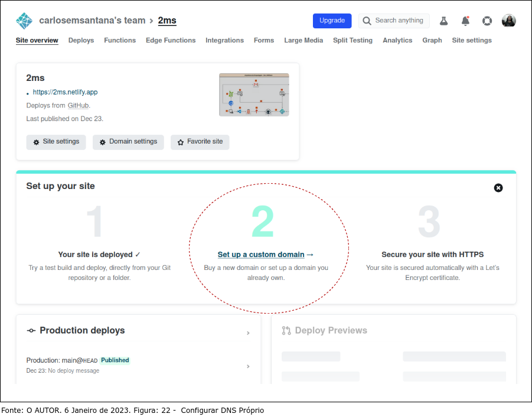This screenshot has width=532, height=420.
Task: Dismiss the Set up your site panel
Action: (x=498, y=188)
